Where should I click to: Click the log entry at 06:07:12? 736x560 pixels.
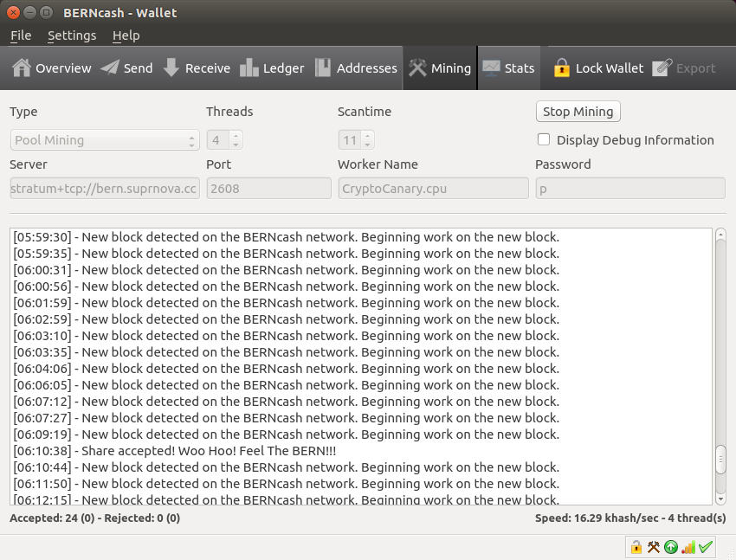[x=287, y=402]
